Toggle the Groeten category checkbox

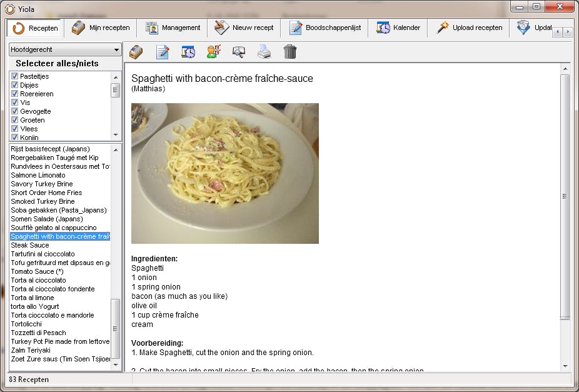point(15,120)
